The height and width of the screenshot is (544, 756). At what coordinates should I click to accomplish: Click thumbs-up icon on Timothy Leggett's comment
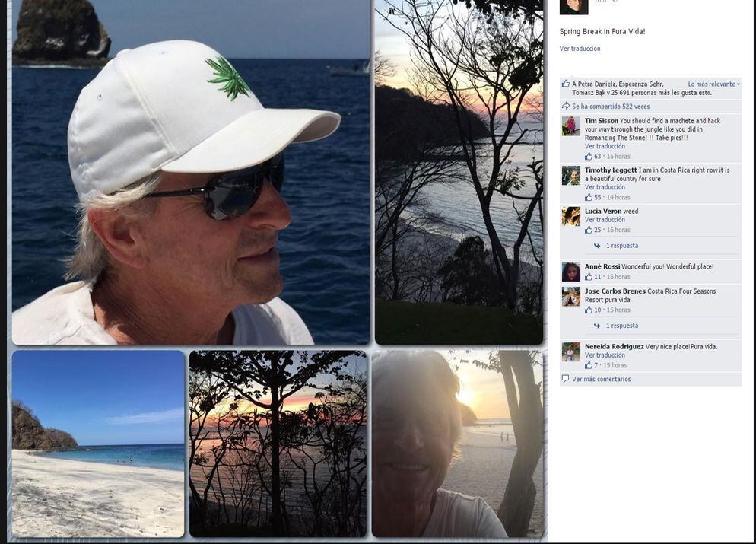pyautogui.click(x=589, y=197)
